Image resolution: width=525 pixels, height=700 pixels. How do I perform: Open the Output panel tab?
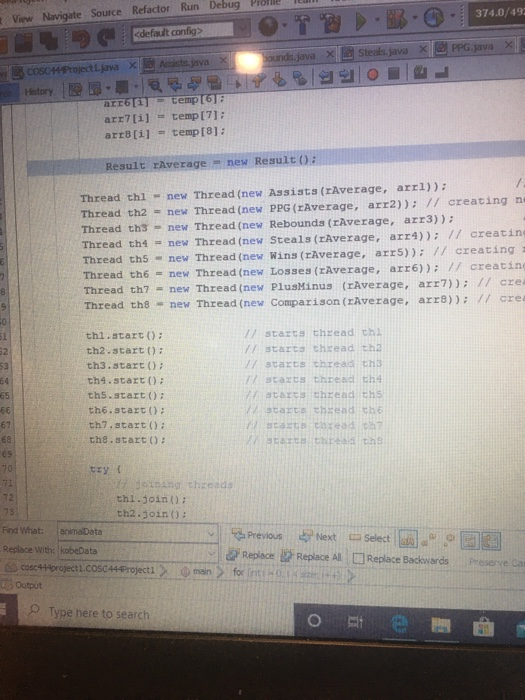[23, 585]
